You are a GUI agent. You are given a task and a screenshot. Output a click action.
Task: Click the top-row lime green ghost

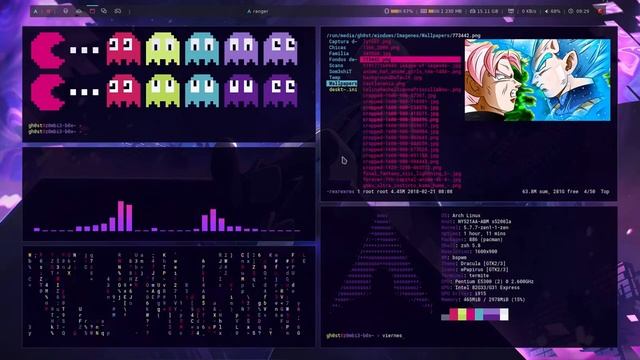[x=163, y=49]
